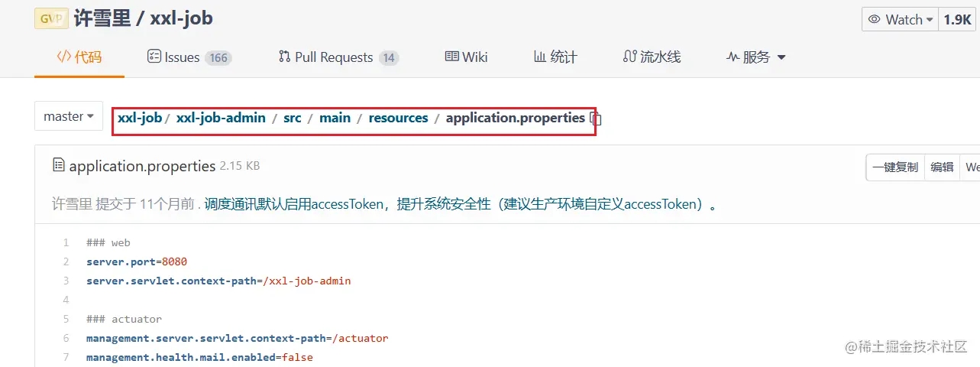Viewport: 980px width, 367px height.
Task: Click the GVP badge icon
Action: coord(51,19)
